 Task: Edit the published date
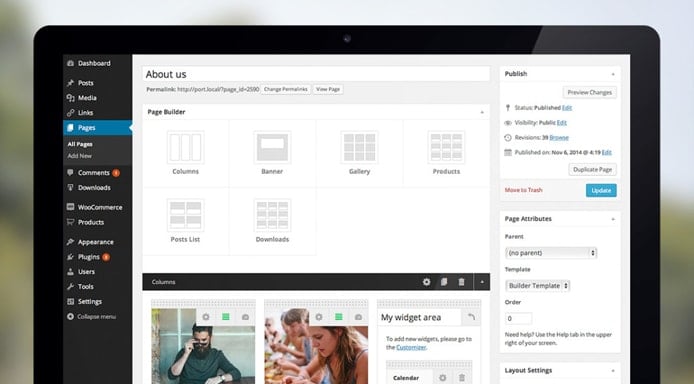(607, 152)
